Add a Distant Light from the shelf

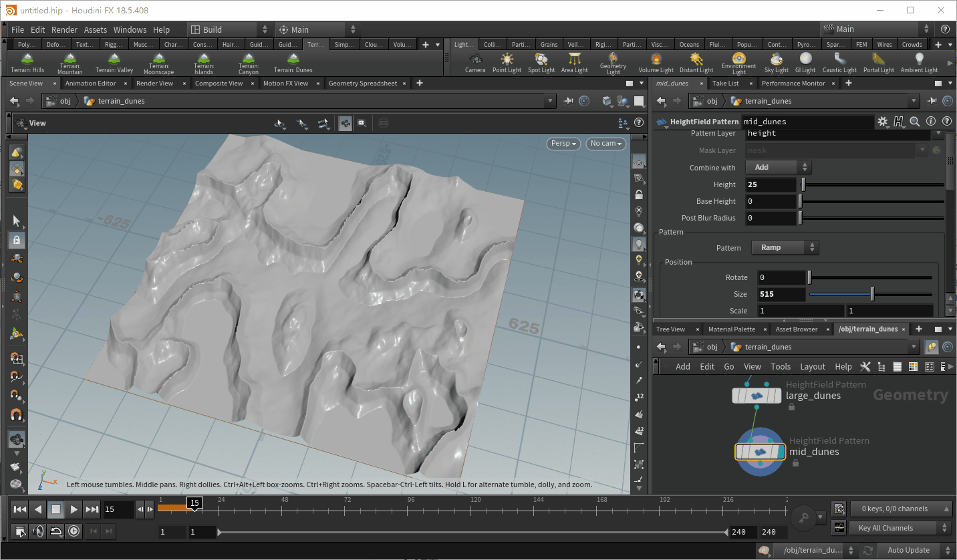coord(696,63)
